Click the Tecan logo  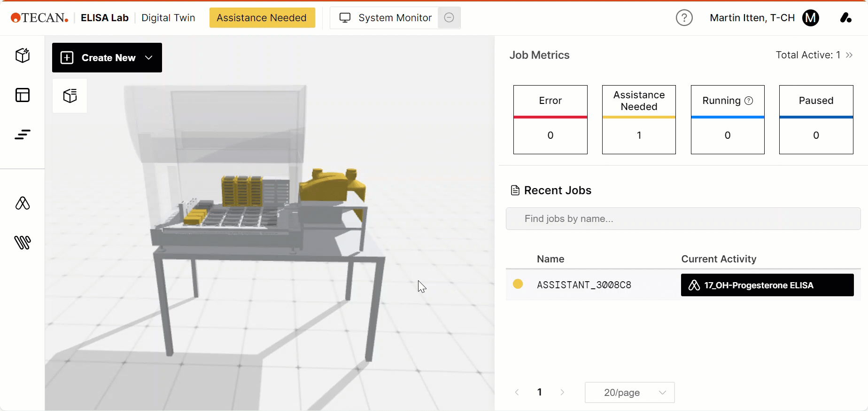click(39, 18)
